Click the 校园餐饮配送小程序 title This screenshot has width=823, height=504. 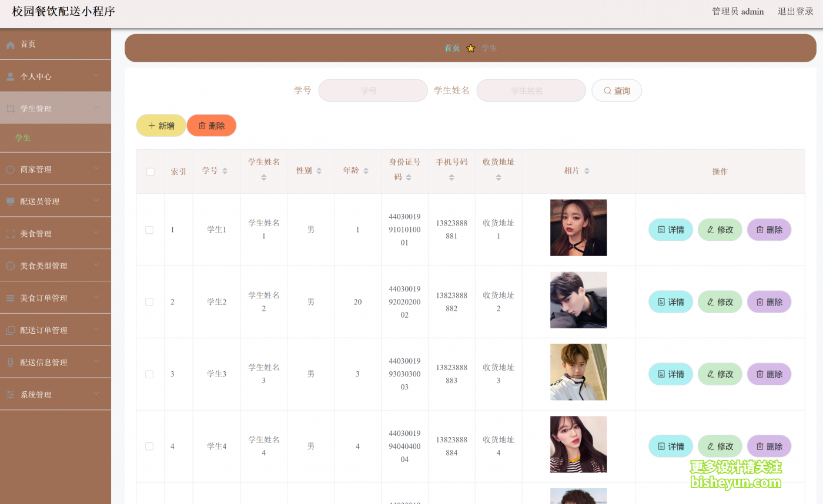(x=63, y=11)
